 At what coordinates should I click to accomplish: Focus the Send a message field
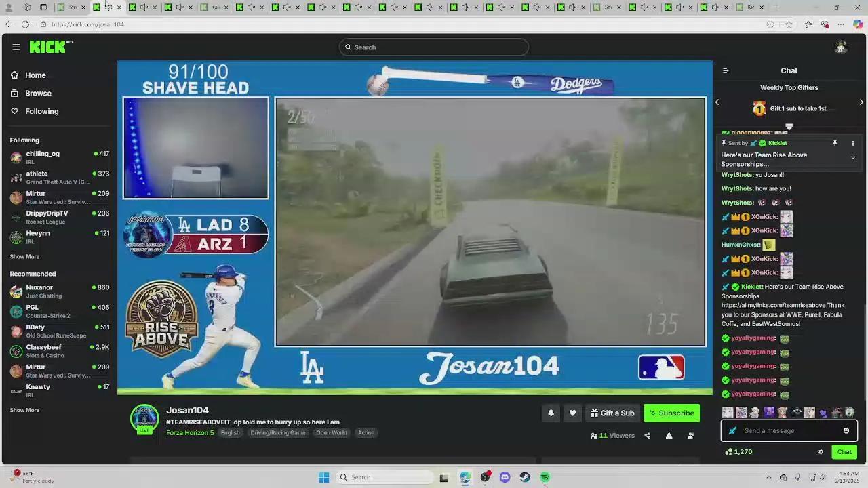pyautogui.click(x=789, y=430)
